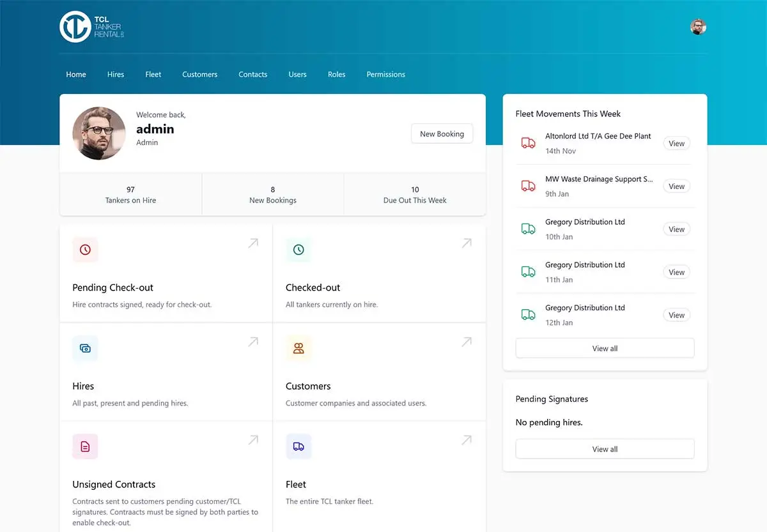Image resolution: width=767 pixels, height=532 pixels.
Task: Click the red truck icon beside Altonlord Ltd
Action: point(527,143)
